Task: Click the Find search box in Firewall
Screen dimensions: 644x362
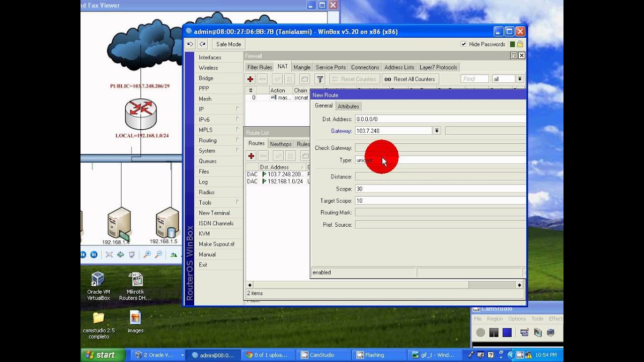Action: (x=474, y=79)
